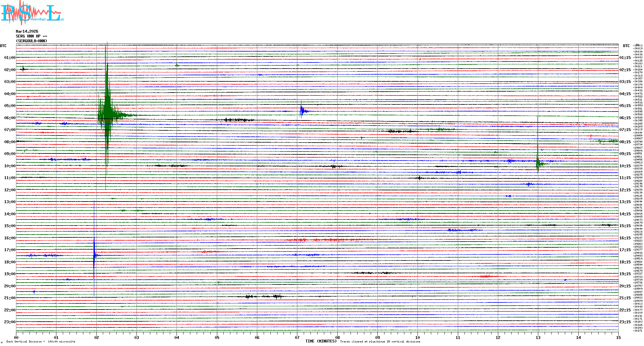The image size is (644, 346).
Task: Click the (SERGOULA-HNN) station name text
Action: [31, 41]
